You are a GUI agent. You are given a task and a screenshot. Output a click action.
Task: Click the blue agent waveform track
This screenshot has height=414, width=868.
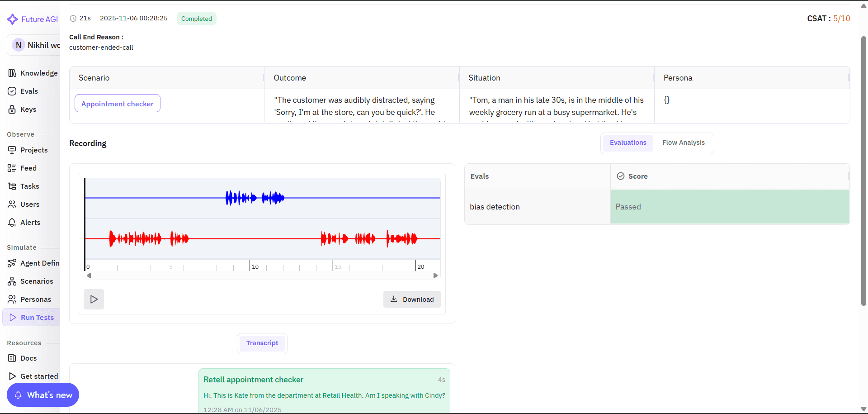pyautogui.click(x=263, y=198)
